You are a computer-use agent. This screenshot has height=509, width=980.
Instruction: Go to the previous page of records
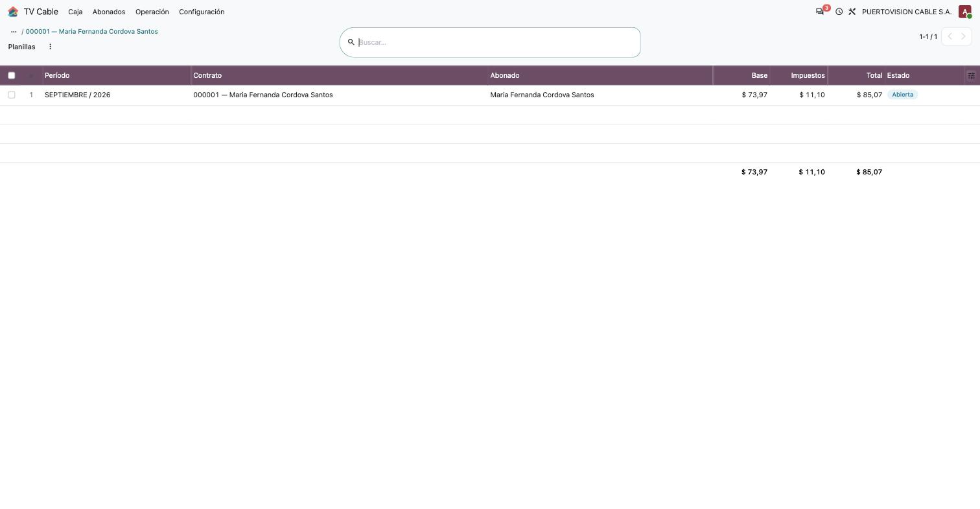pyautogui.click(x=950, y=36)
